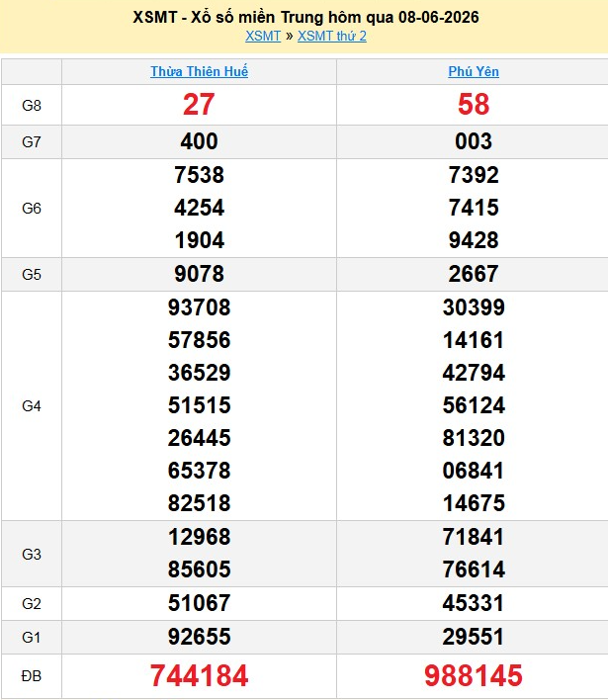The image size is (608, 700).
Task: Select G4 number 36529
Action: point(199,373)
